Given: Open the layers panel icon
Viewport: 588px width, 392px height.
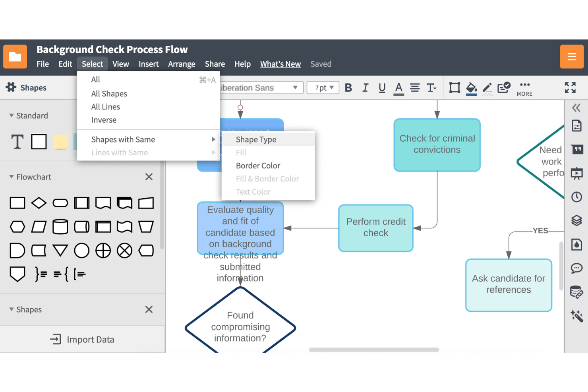Looking at the screenshot, I should click(576, 220).
